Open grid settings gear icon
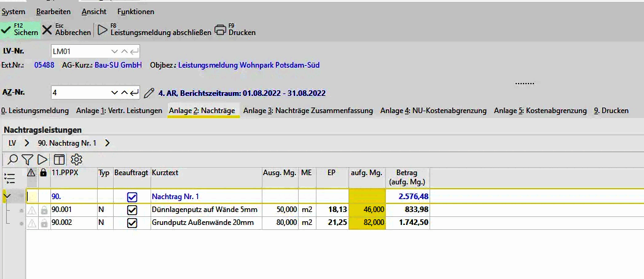 tap(76, 160)
